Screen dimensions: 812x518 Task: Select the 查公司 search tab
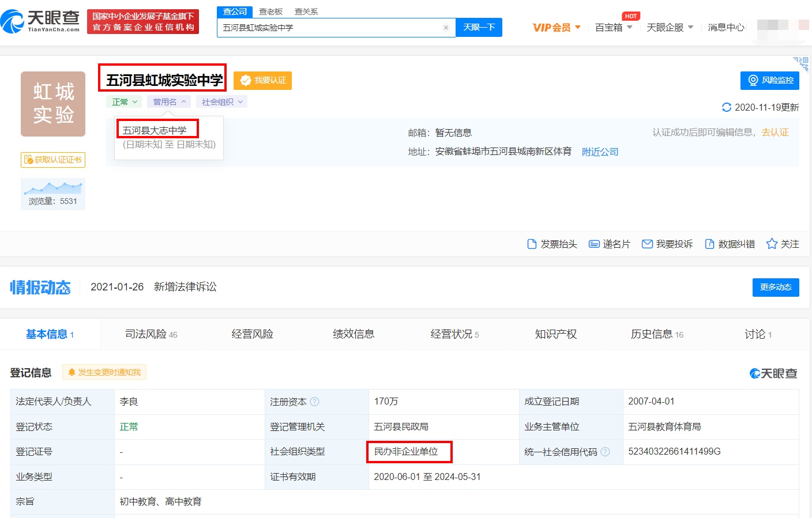pos(235,12)
